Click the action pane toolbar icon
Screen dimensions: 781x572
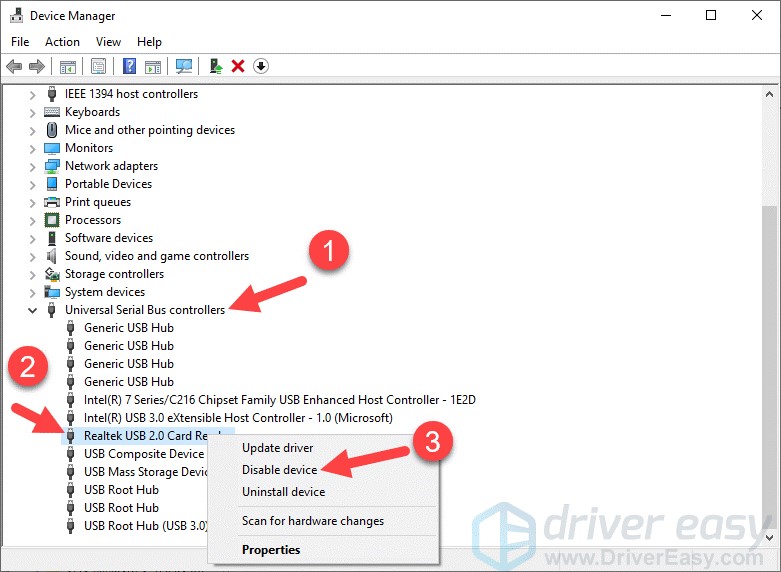tap(153, 66)
